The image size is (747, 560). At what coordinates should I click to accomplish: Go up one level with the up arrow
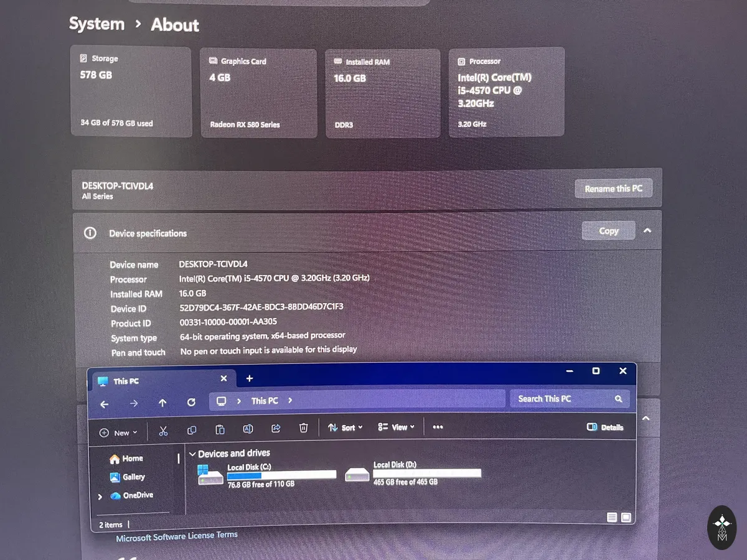click(162, 403)
